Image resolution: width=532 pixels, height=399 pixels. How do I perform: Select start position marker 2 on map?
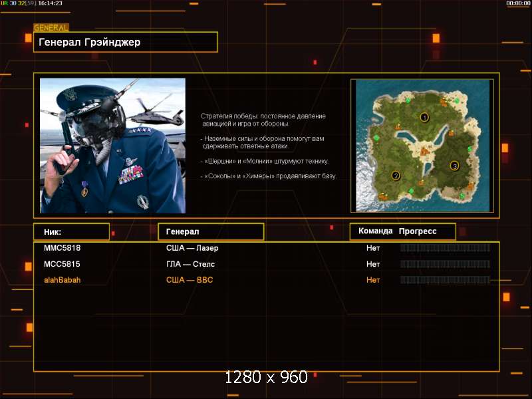click(396, 176)
